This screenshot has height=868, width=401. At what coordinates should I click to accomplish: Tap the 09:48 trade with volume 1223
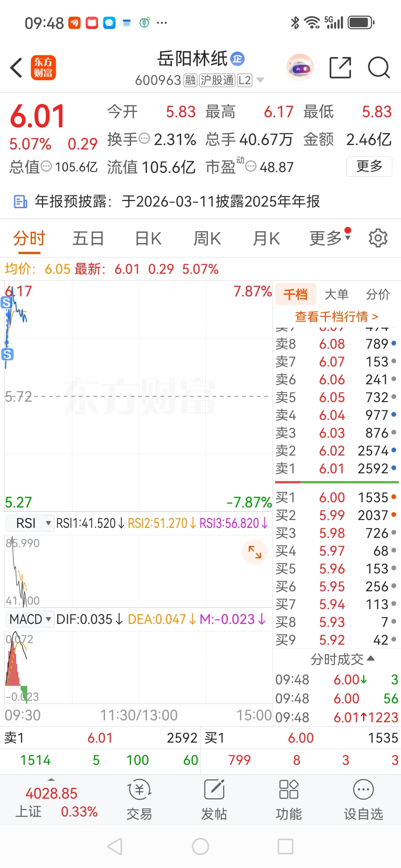[x=337, y=717]
